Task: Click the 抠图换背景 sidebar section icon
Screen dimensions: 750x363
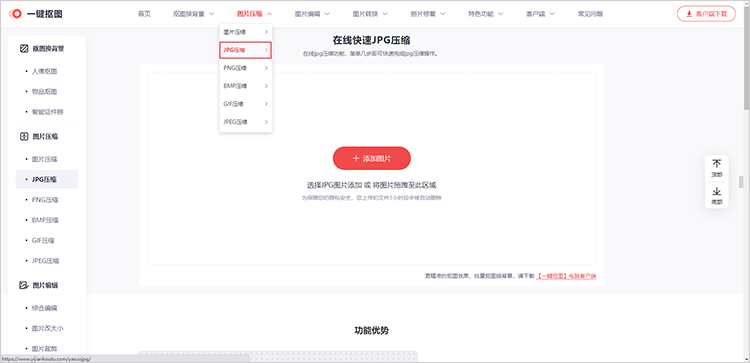Action: click(24, 48)
